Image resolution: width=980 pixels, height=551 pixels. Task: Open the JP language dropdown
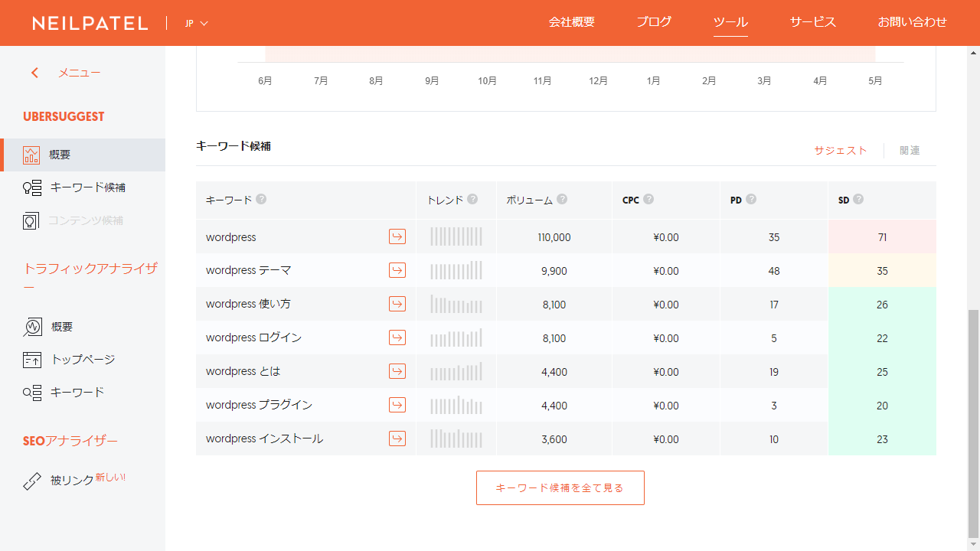pyautogui.click(x=197, y=23)
